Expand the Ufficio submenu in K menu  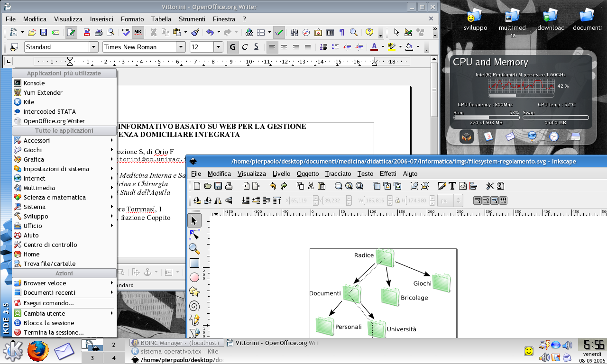point(64,226)
